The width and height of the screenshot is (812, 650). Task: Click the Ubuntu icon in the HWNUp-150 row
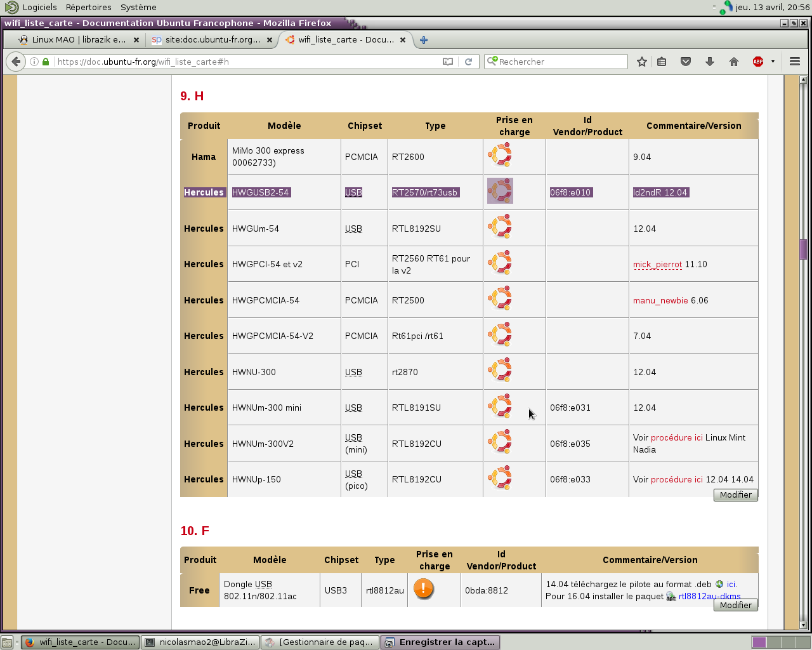[x=500, y=477]
